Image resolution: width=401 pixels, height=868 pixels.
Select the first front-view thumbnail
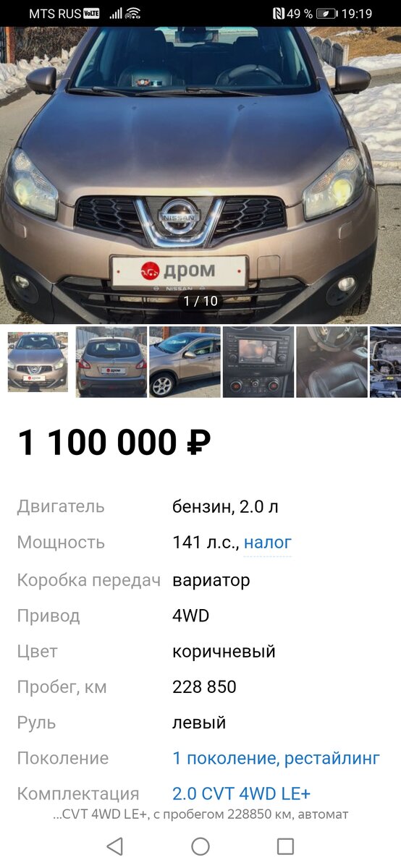(x=38, y=362)
